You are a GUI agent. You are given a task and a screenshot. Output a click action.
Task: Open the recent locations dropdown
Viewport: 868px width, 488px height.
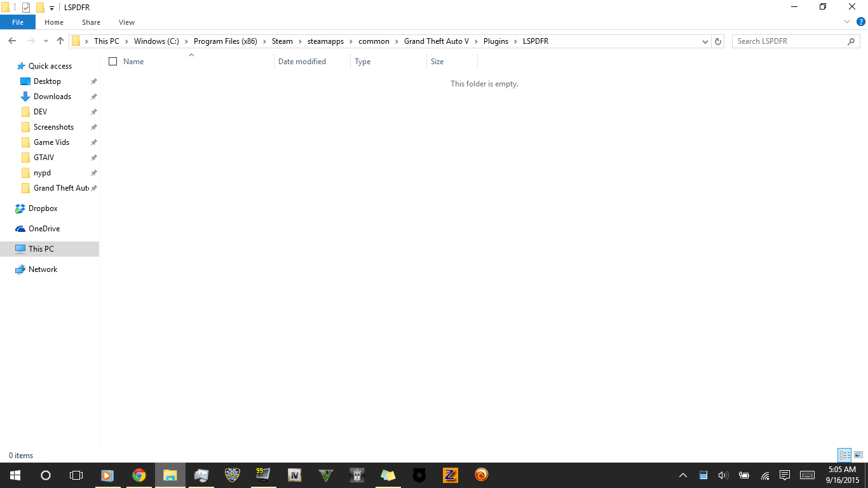pos(46,41)
